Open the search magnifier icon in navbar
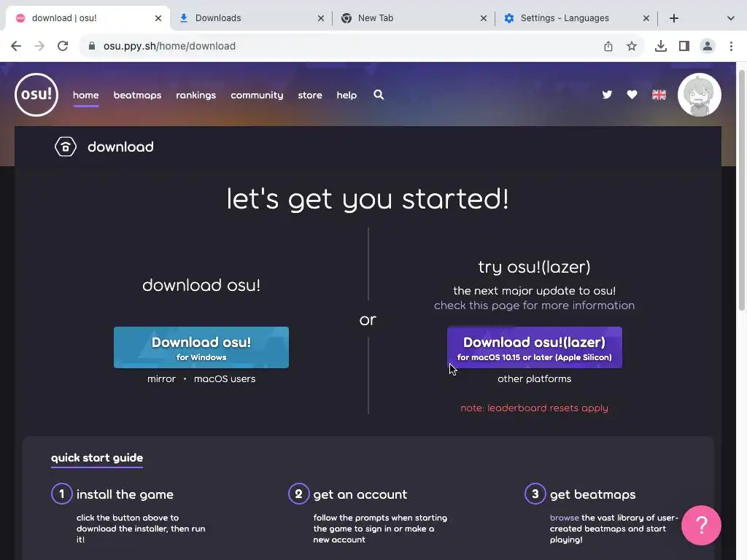The image size is (747, 560). [x=379, y=95]
